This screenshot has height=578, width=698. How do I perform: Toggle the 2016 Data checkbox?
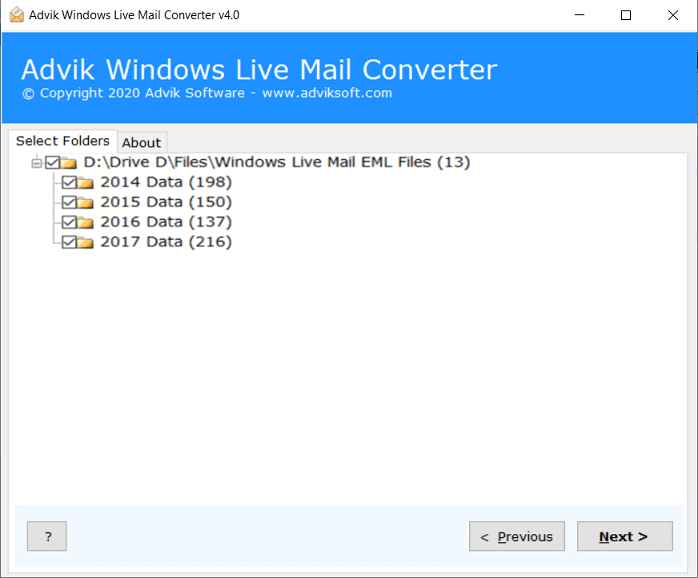point(69,222)
